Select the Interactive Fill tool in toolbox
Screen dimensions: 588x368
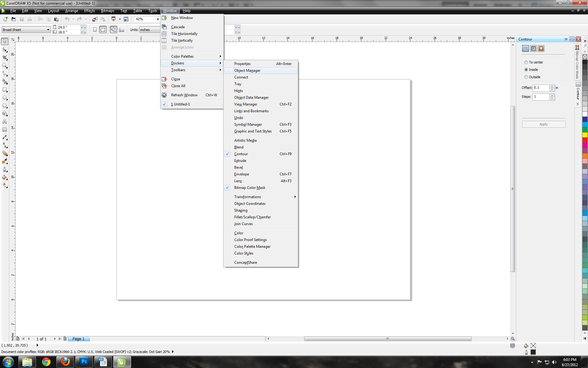[5, 185]
